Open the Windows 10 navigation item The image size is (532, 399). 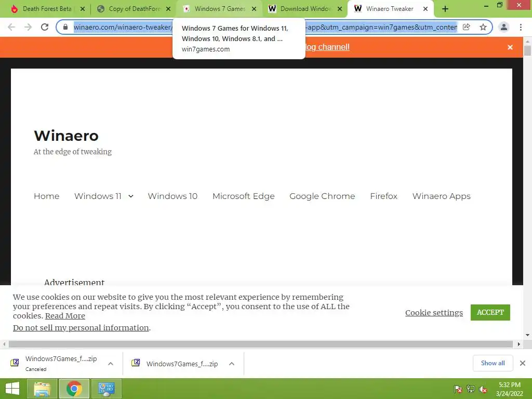tap(172, 196)
